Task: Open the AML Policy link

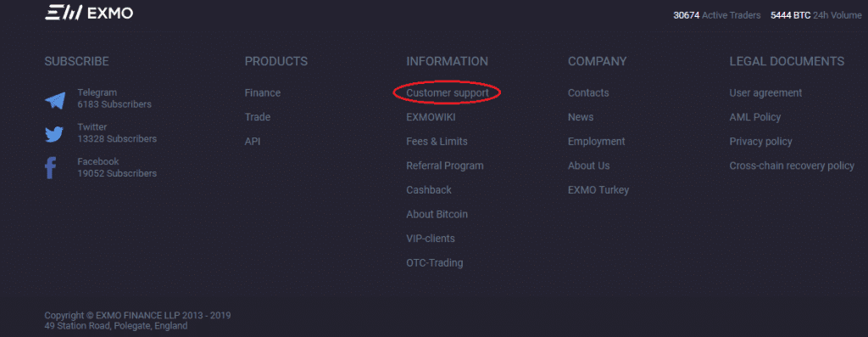Action: pos(755,117)
